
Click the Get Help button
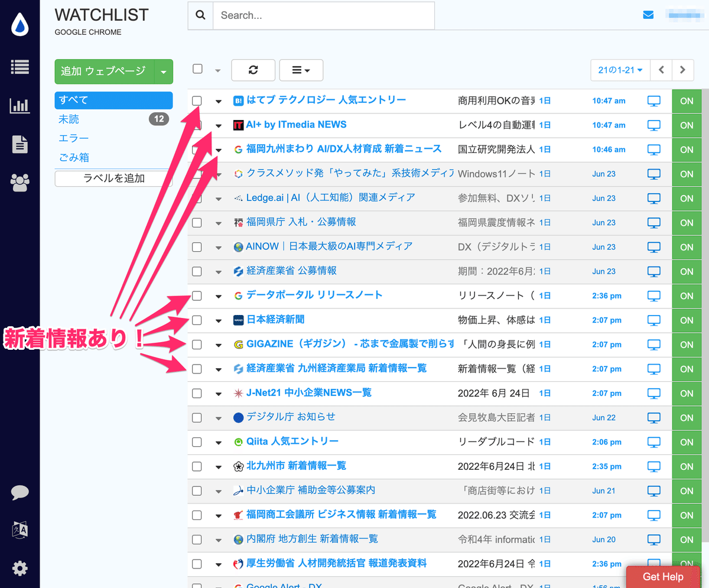[x=663, y=577]
